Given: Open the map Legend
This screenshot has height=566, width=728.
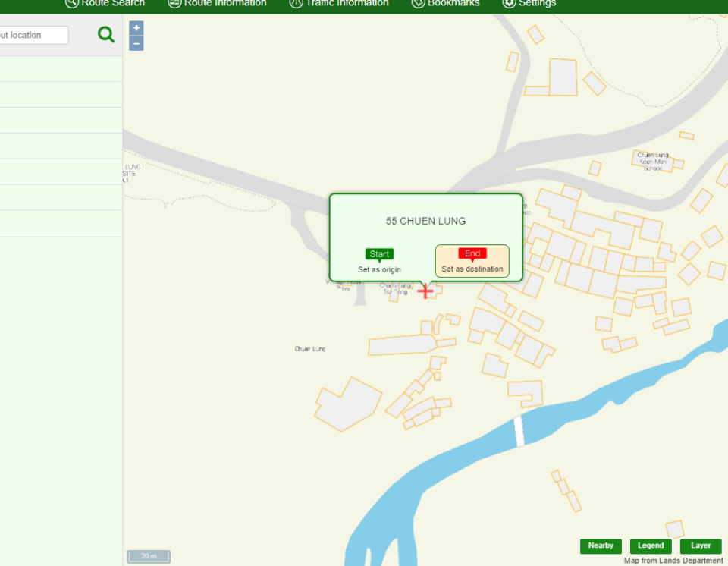Looking at the screenshot, I should tap(651, 546).
